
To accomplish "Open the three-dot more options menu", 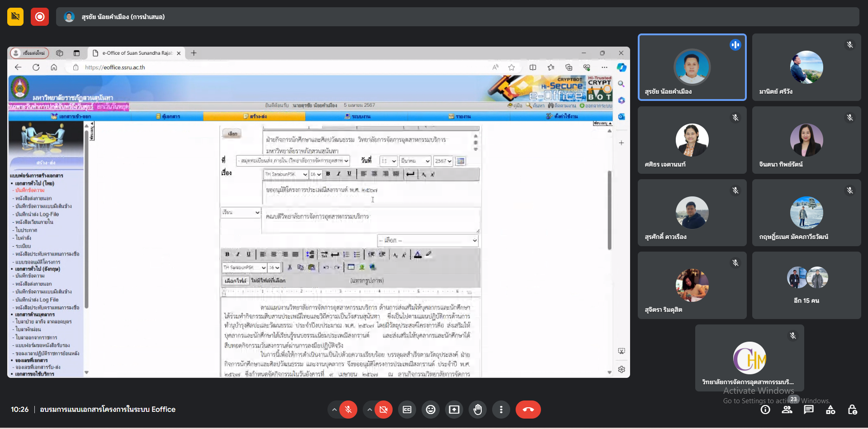I will [501, 410].
